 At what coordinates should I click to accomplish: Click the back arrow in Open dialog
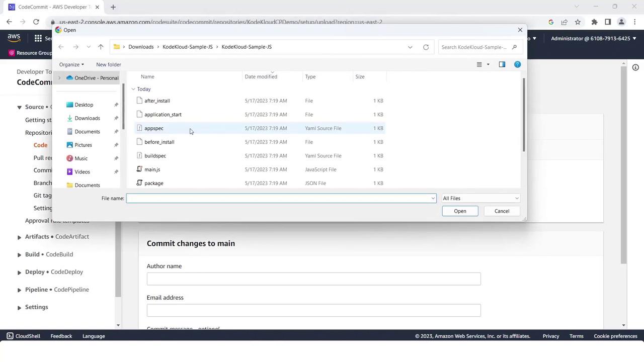pos(61,47)
